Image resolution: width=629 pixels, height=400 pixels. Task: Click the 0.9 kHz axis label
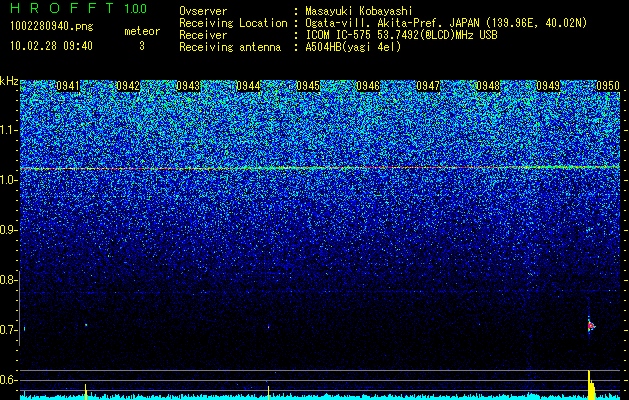click(x=8, y=230)
